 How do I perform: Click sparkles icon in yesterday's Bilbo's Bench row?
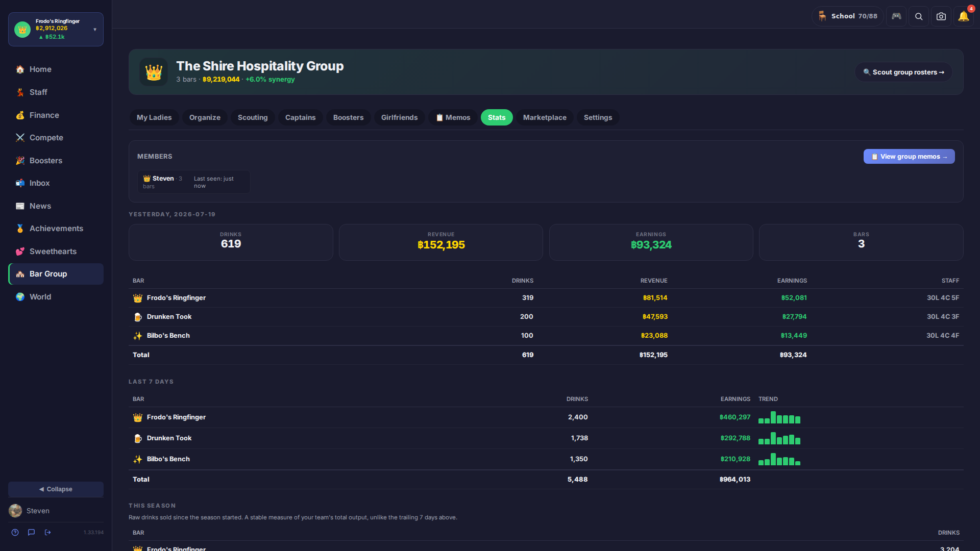[138, 336]
